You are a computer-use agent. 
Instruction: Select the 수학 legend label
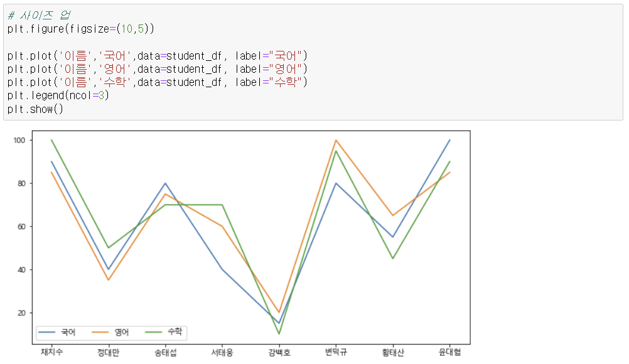click(x=175, y=331)
